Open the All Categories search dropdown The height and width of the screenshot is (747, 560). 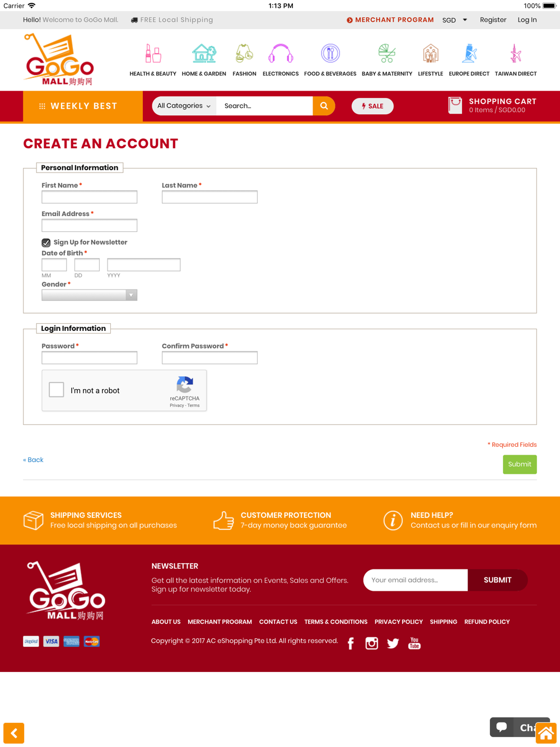point(184,106)
